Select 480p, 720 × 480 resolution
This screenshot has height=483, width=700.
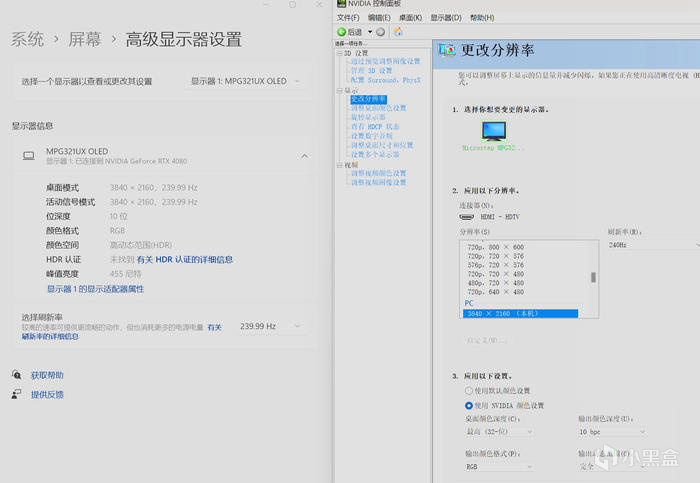(496, 283)
